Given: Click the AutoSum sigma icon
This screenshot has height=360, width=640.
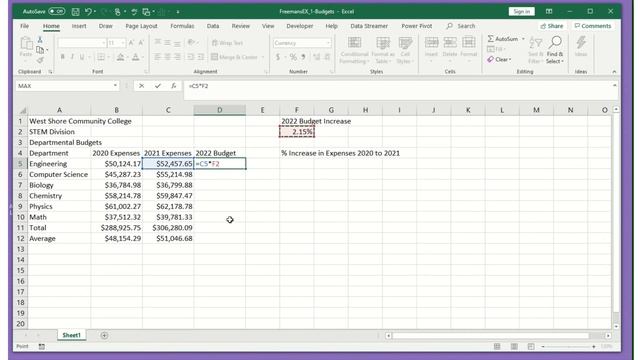Looking at the screenshot, I should click(x=491, y=39).
